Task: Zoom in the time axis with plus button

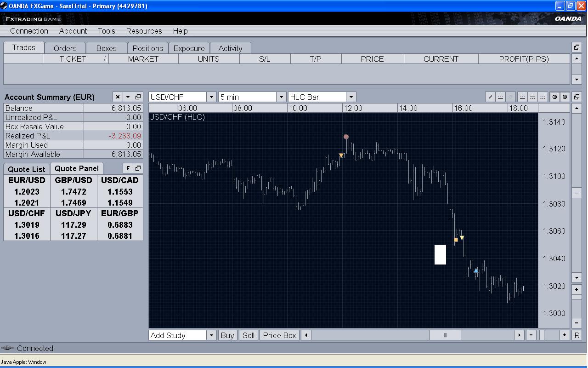Action: pyautogui.click(x=565, y=335)
